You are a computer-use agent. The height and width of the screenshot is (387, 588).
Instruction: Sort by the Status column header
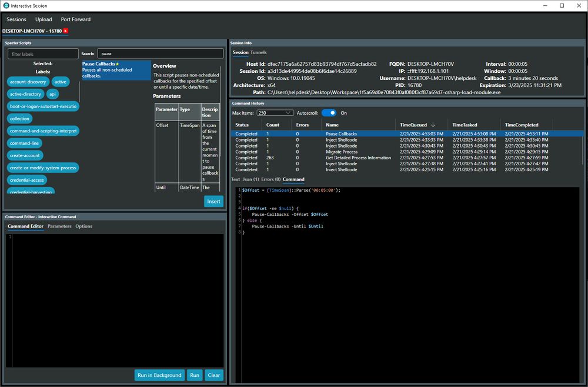pyautogui.click(x=242, y=125)
